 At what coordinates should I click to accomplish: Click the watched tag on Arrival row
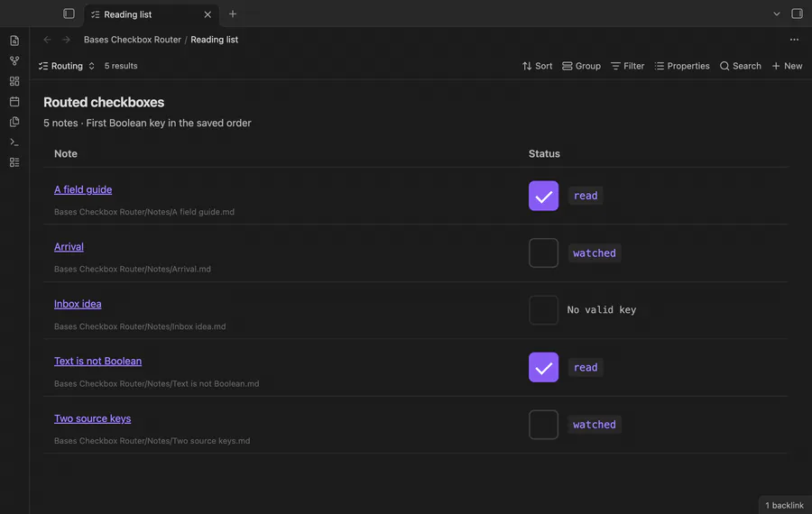tap(595, 253)
